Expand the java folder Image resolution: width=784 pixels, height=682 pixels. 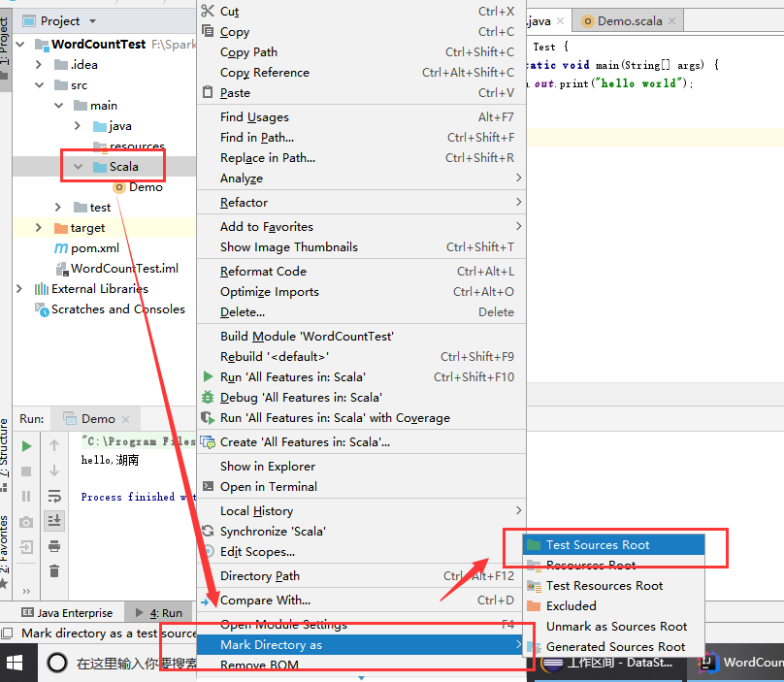(78, 125)
